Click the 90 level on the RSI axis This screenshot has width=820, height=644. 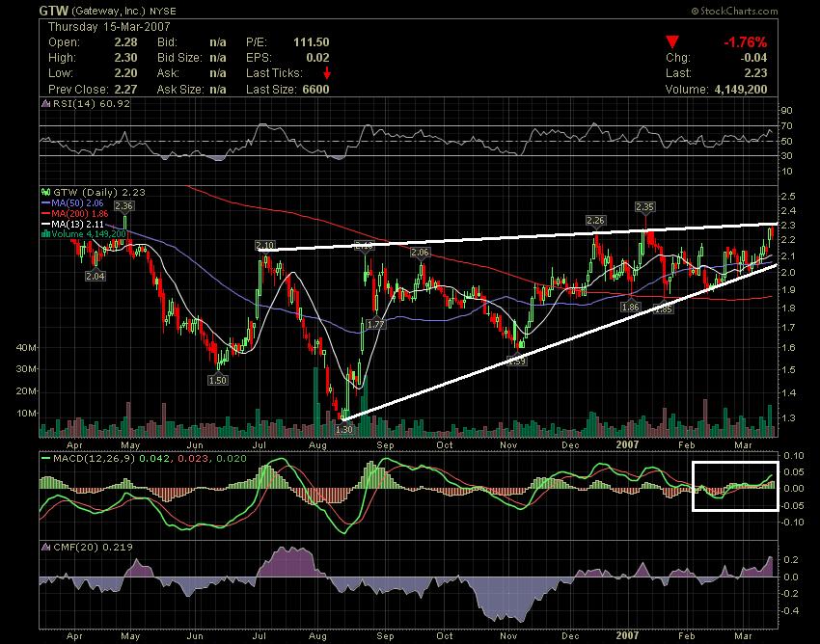(x=787, y=110)
